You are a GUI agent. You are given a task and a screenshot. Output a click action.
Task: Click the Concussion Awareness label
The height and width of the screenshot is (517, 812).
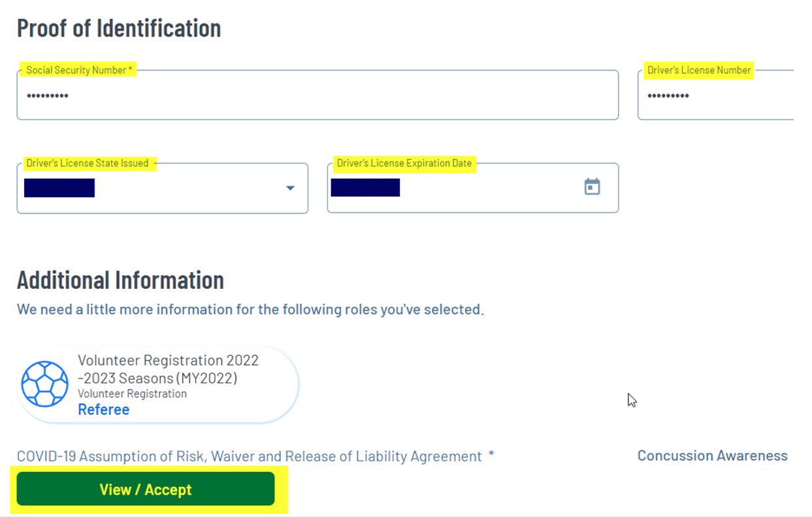[712, 456]
